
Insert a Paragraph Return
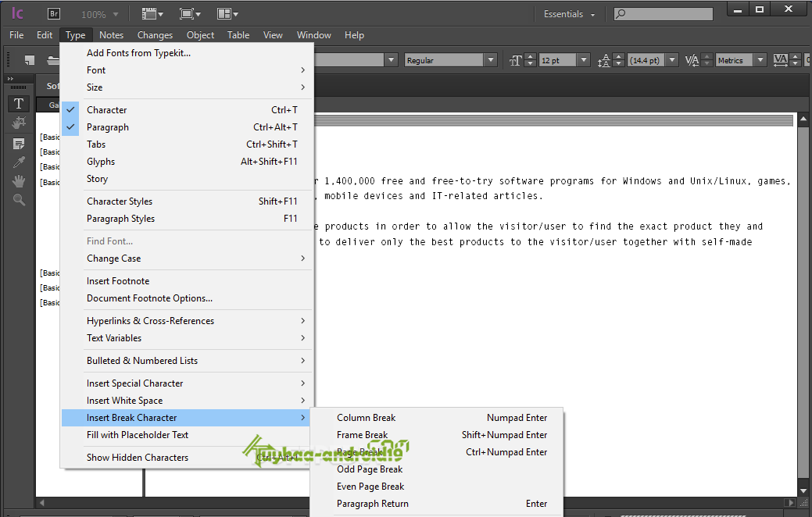click(437, 504)
